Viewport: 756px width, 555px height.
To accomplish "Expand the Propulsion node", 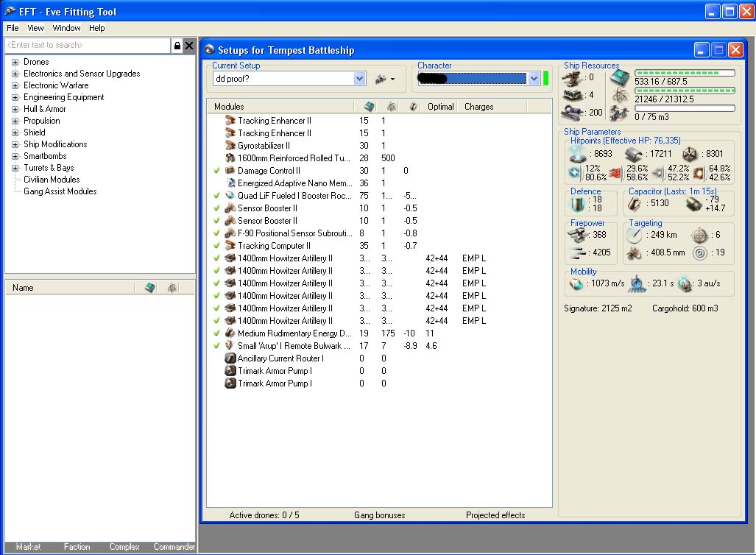I will tap(15, 121).
